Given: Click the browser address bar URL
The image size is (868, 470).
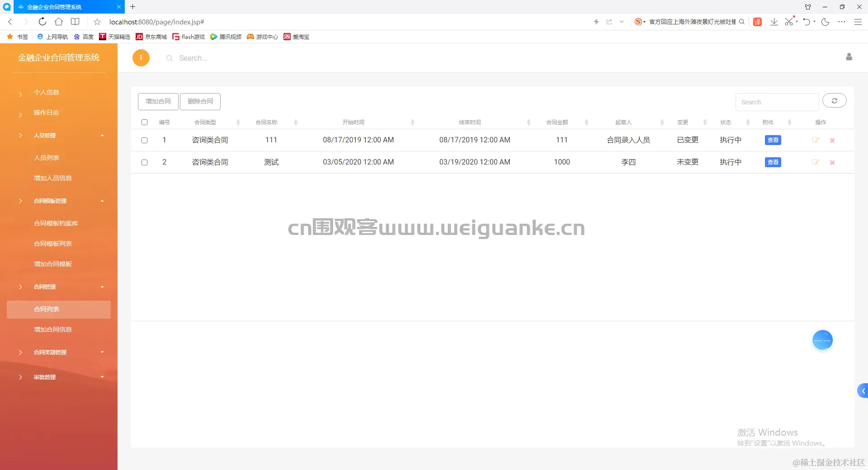Looking at the screenshot, I should coord(157,22).
